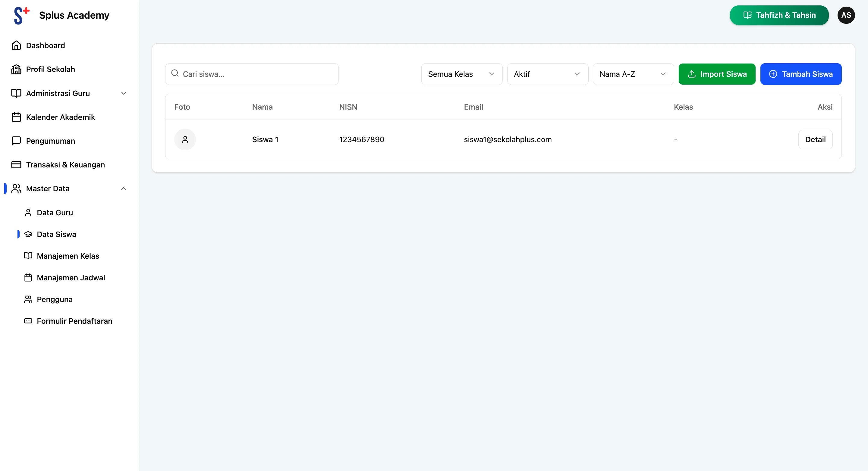Image resolution: width=868 pixels, height=471 pixels.
Task: Select the Profil Sekolah sidebar icon
Action: click(x=17, y=69)
